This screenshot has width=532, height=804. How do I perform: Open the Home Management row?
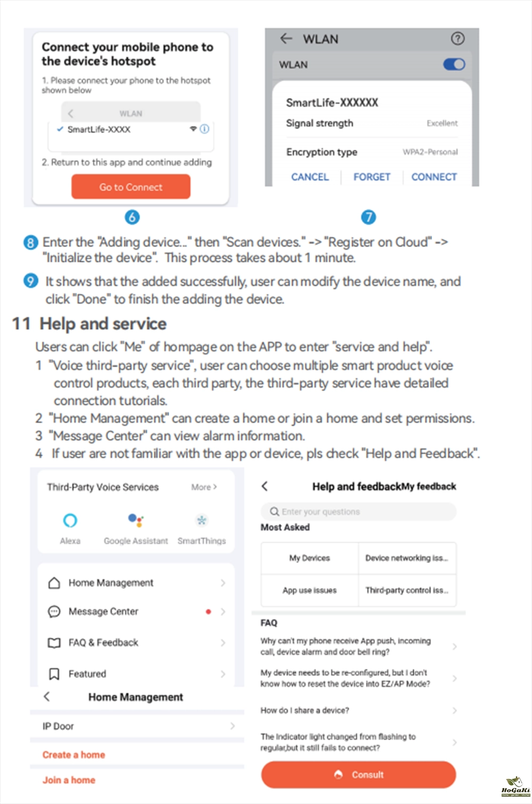136,583
